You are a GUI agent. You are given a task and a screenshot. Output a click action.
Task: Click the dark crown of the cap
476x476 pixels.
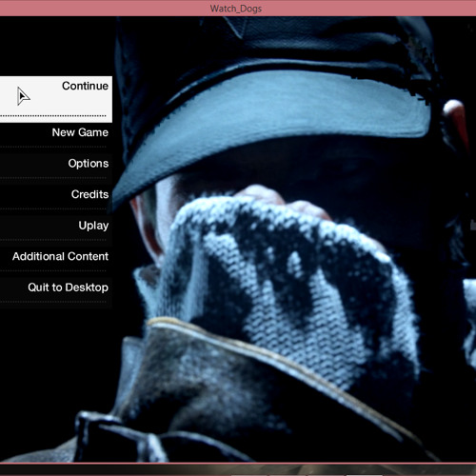(273, 41)
